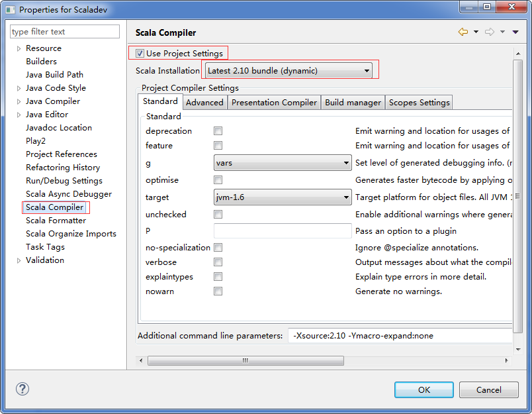Close the Properties for Scaladev dialog

click(511, 7)
